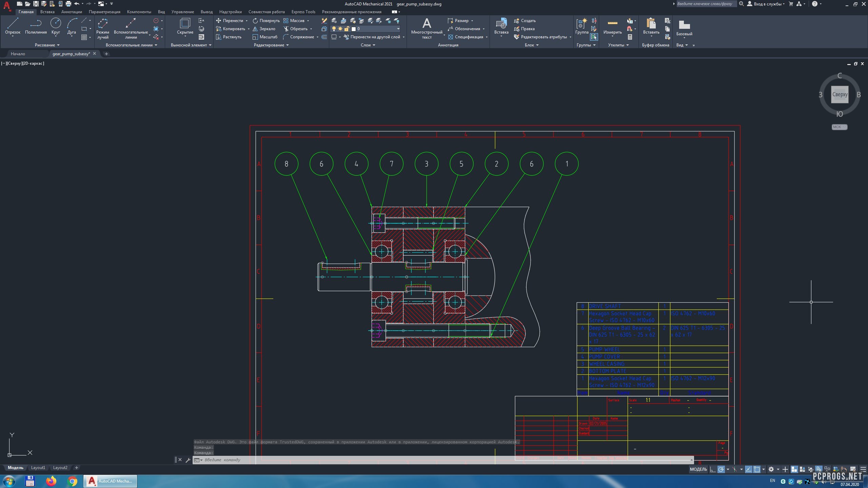Screen dimensions: 868x488
Task: Open the Аннотации ribbon tab
Action: click(72, 12)
